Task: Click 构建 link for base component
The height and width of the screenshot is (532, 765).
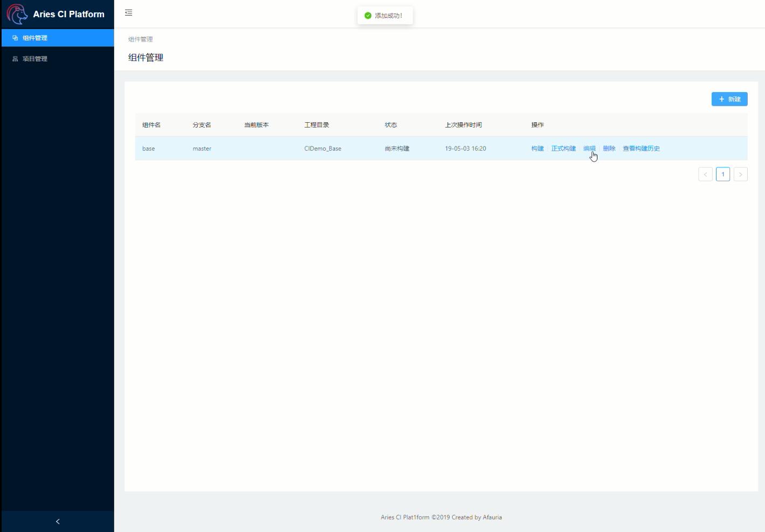Action: (x=538, y=149)
